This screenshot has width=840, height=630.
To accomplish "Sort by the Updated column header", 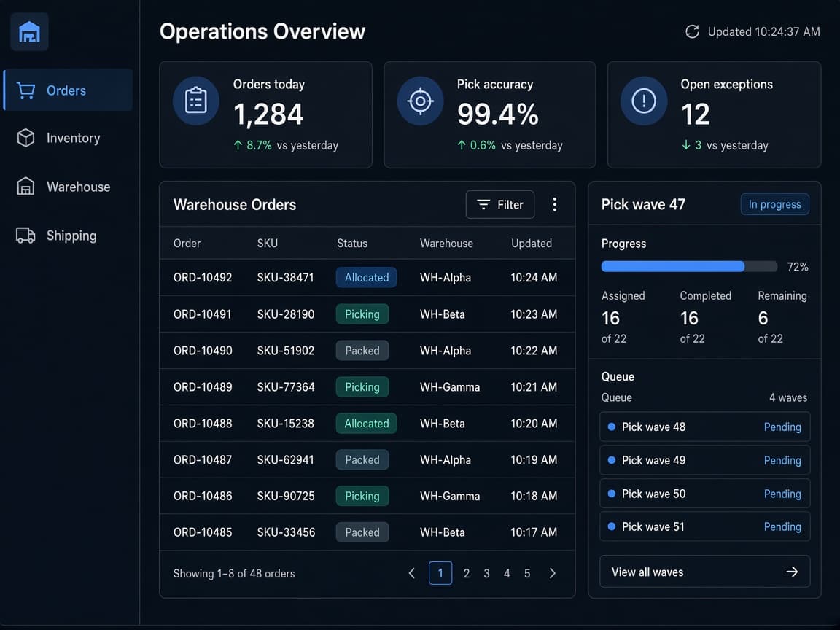I will tap(532, 244).
